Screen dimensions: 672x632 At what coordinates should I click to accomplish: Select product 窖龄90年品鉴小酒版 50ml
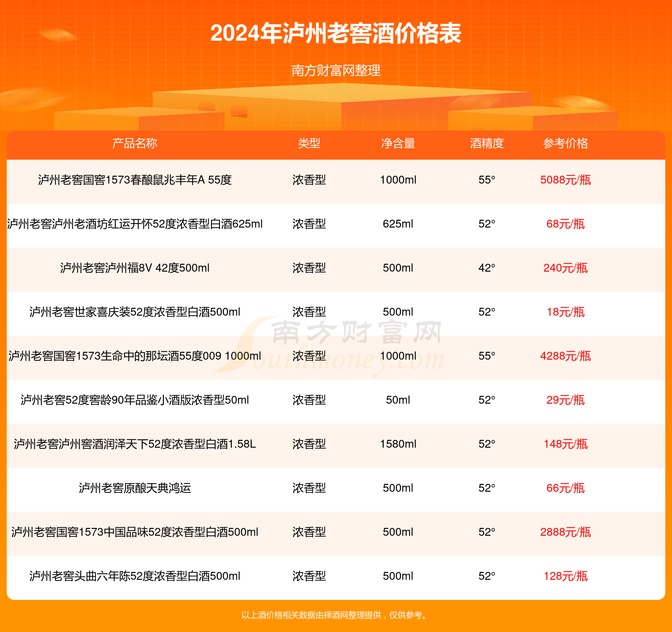pyautogui.click(x=135, y=400)
